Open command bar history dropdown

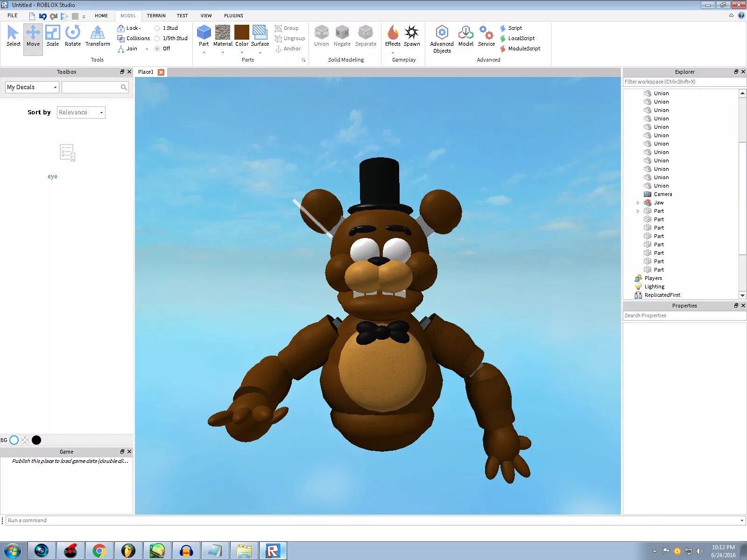click(742, 520)
